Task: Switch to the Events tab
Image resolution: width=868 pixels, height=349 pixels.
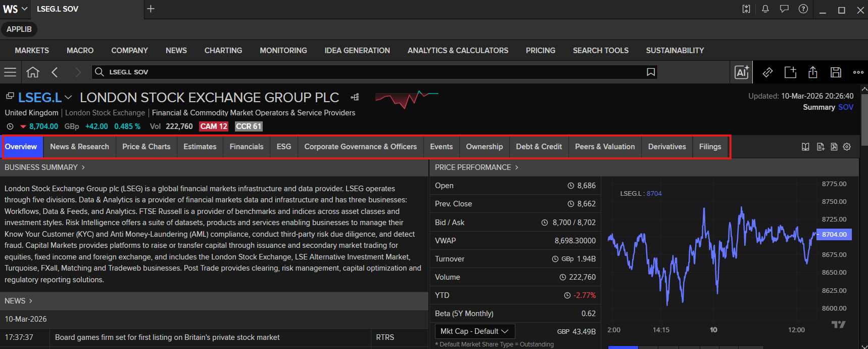Action: (442, 147)
